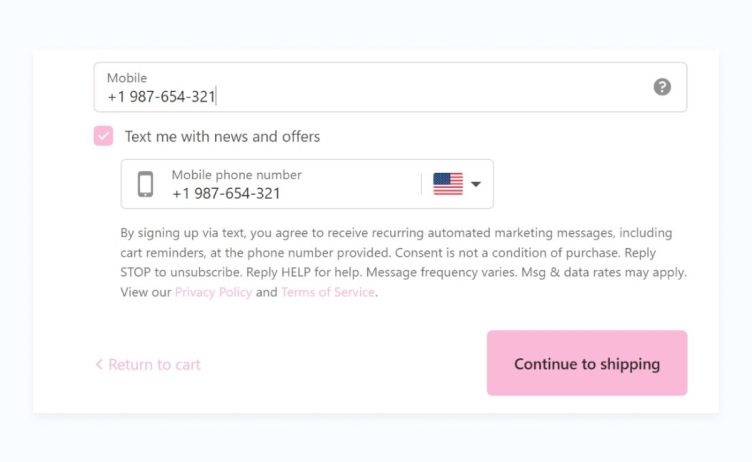Viewport: 752px width, 462px height.
Task: Click the Mobile input field
Action: click(x=390, y=87)
